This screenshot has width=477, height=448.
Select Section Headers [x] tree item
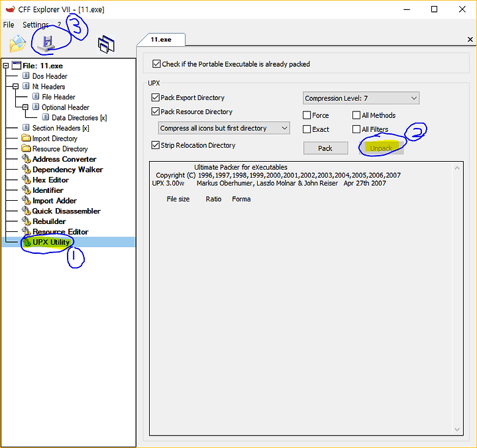tap(60, 128)
